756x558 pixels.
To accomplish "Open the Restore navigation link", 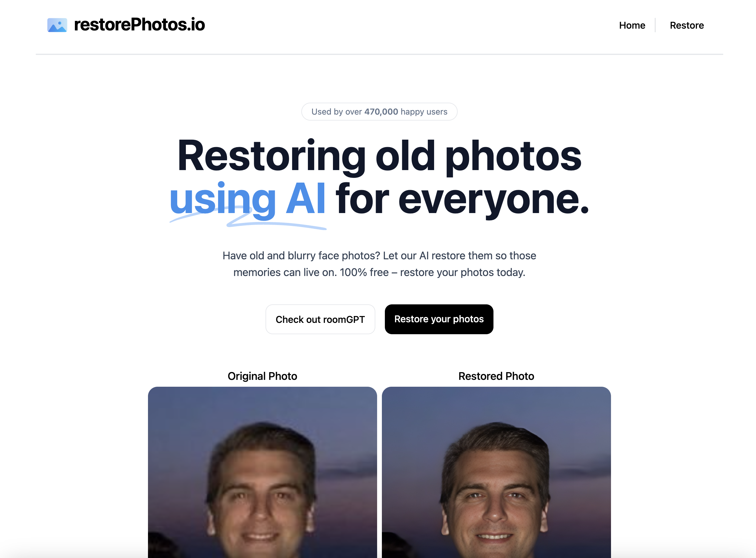I will click(x=686, y=25).
